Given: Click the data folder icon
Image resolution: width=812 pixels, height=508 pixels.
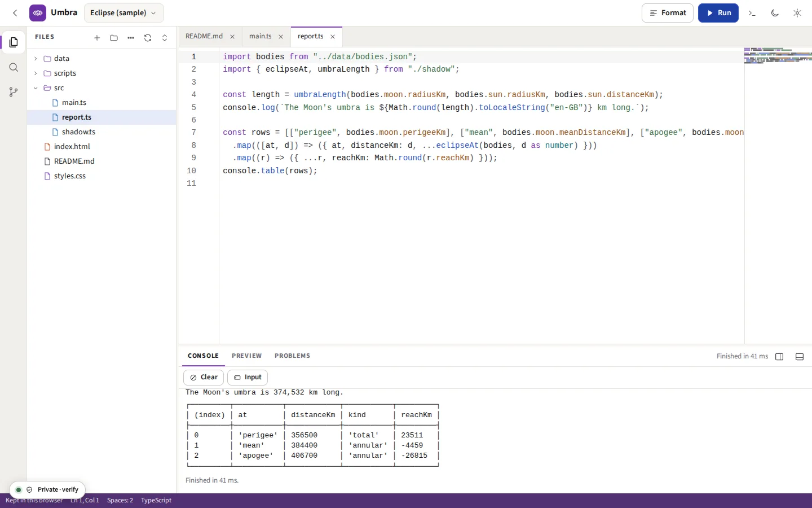Looking at the screenshot, I should coord(47,59).
